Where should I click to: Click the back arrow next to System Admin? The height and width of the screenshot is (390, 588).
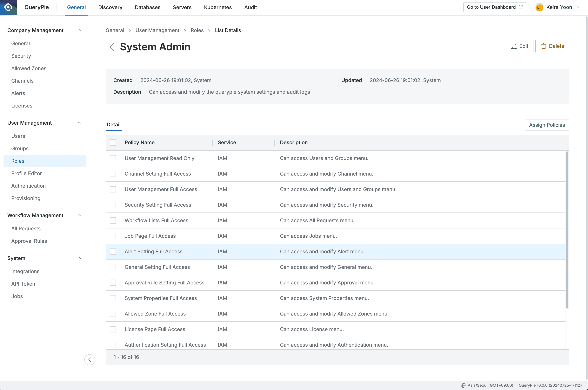point(112,47)
